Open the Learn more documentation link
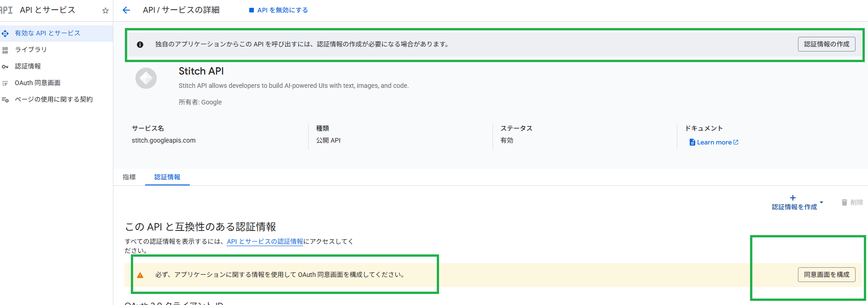Viewport: 868px width, 305px height. (x=714, y=143)
